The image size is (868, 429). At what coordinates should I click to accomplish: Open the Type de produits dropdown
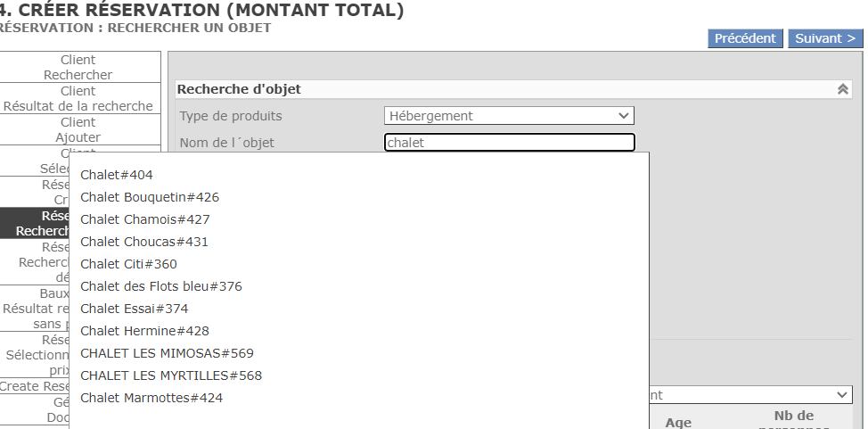(509, 116)
